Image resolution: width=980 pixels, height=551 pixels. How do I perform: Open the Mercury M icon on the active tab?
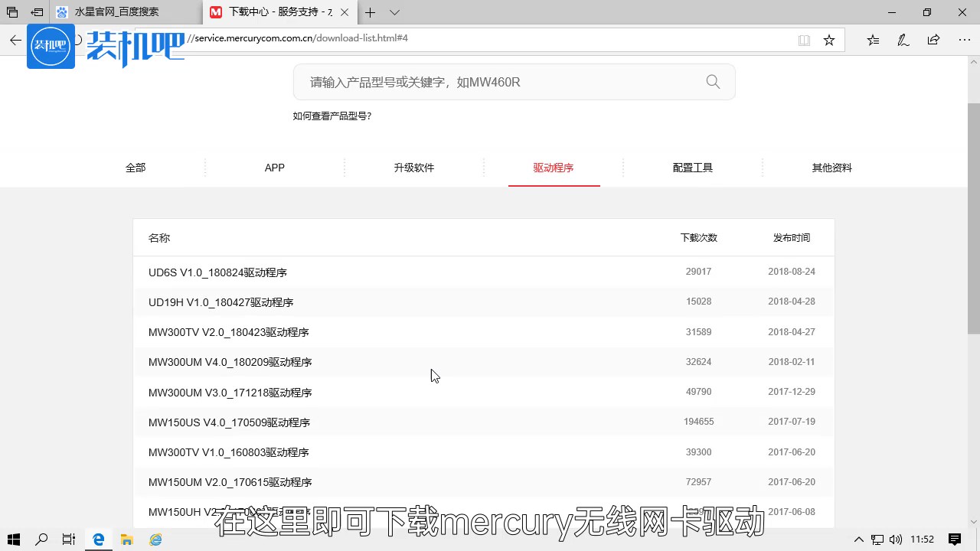tap(216, 12)
